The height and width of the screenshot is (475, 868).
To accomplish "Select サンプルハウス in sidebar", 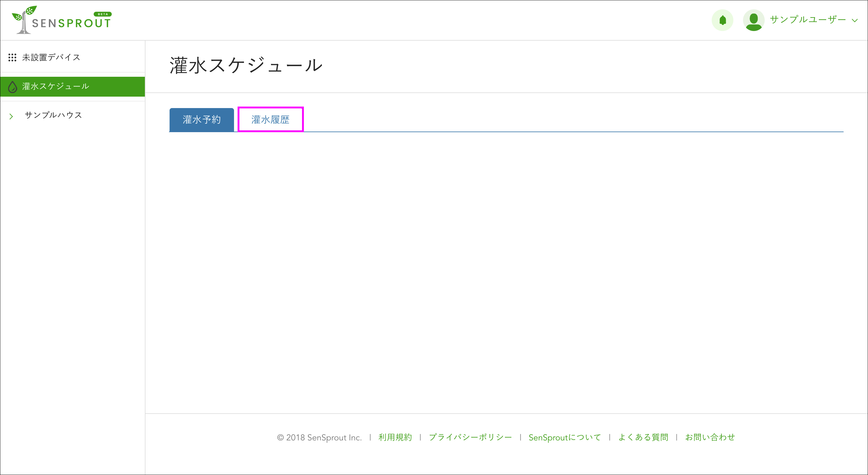I will 53,115.
